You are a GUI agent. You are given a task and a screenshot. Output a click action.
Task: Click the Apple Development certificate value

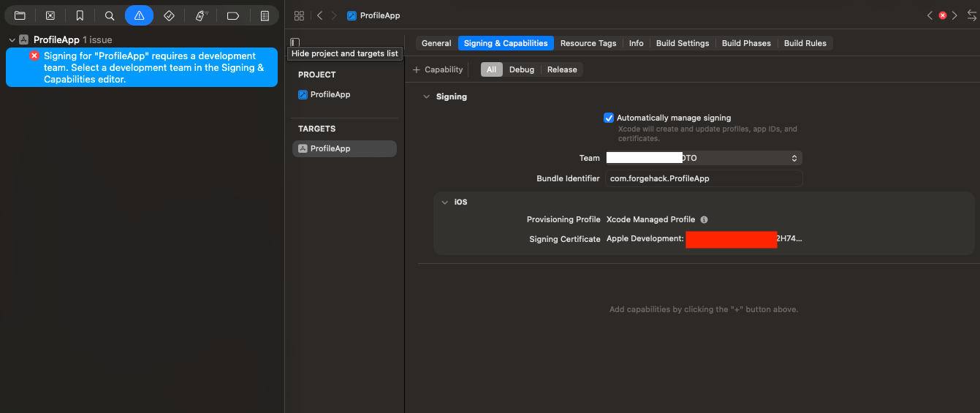click(x=704, y=239)
